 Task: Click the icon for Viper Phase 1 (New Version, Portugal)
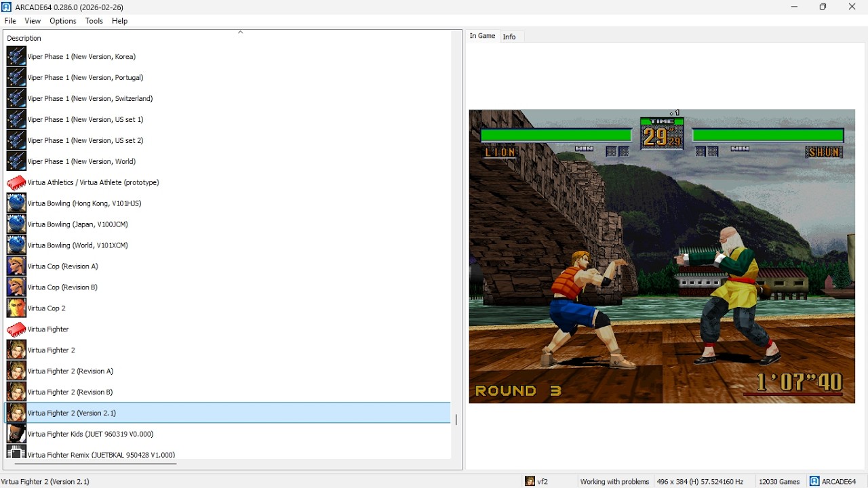point(16,77)
